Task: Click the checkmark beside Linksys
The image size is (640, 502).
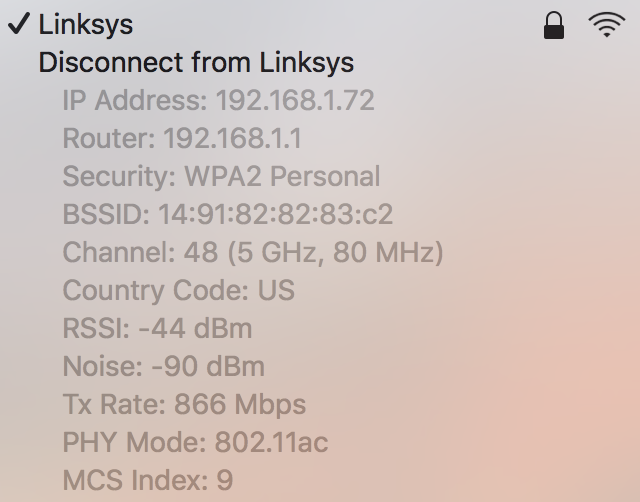Action: tap(19, 23)
